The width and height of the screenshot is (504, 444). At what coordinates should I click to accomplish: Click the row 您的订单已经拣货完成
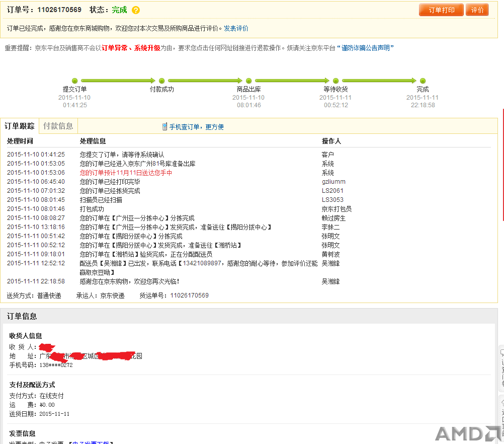110,191
